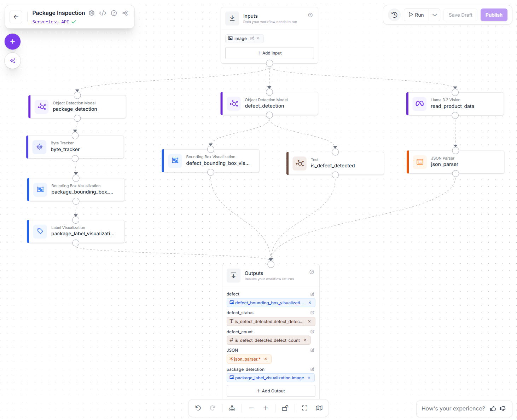
Task: Select the byte_tracker node
Action: (x=76, y=147)
